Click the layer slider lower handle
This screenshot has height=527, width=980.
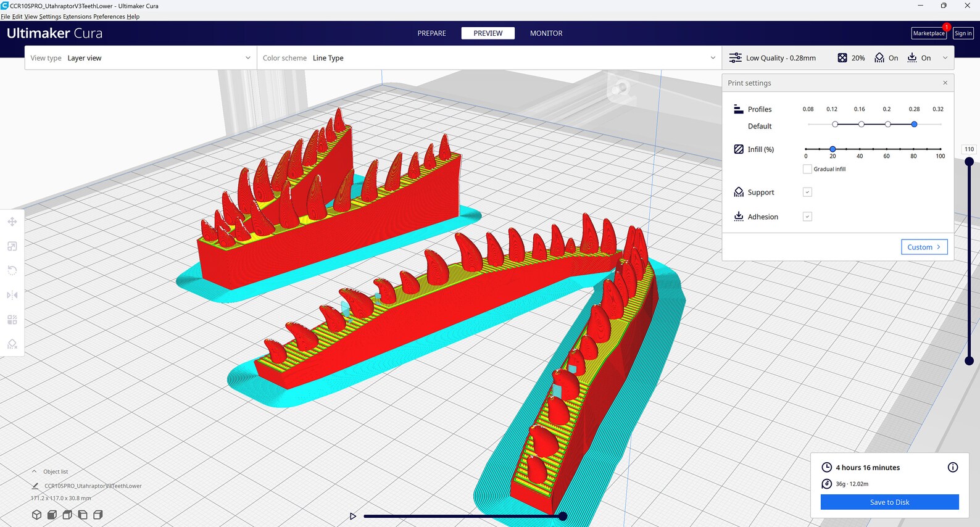click(970, 360)
